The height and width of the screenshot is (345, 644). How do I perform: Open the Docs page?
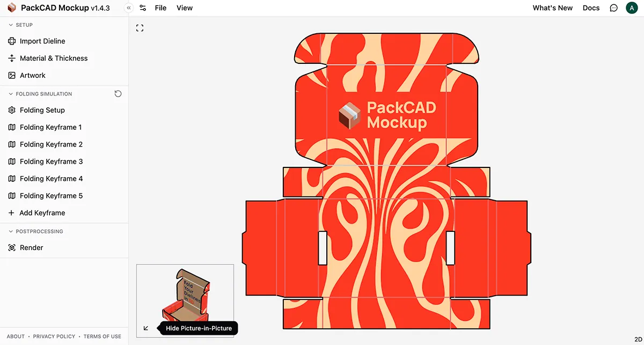(591, 8)
